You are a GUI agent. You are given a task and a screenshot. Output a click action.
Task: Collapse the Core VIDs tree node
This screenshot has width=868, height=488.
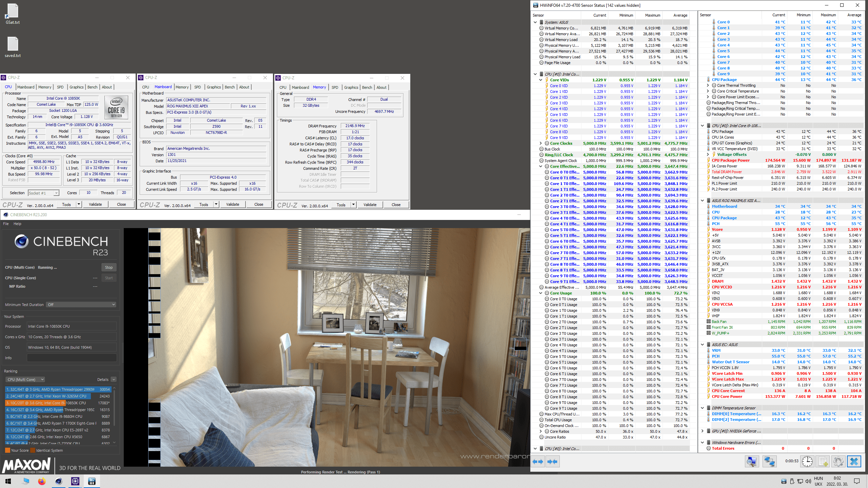point(541,80)
